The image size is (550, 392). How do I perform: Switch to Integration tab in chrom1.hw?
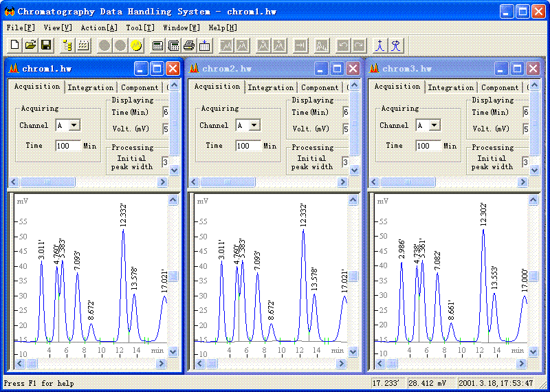91,88
